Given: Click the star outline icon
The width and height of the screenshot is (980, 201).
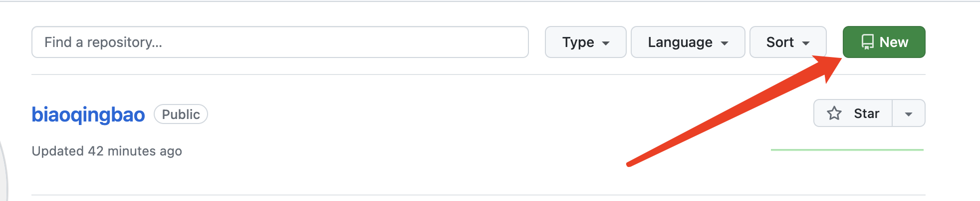Looking at the screenshot, I should pos(834,113).
